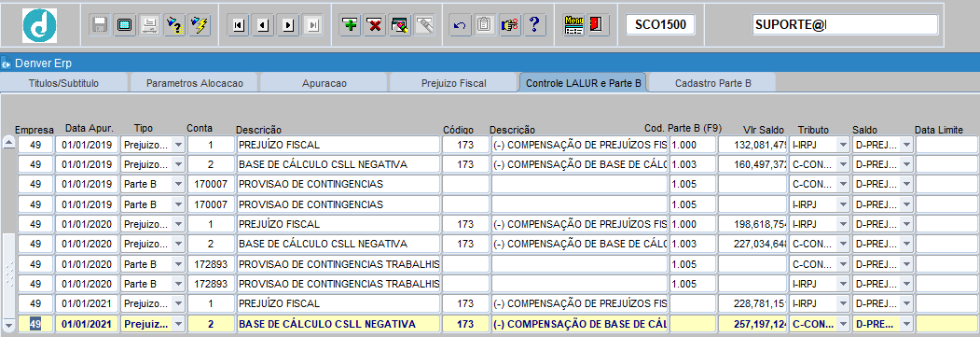Click the save diskette toolbar icon
The width and height of the screenshot is (980, 337).
(100, 25)
